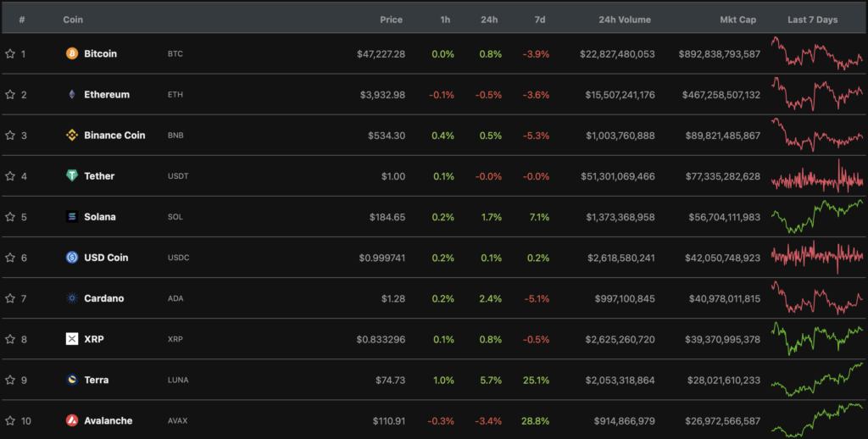The image size is (868, 439).
Task: Click the Bitcoin logo icon
Action: tap(72, 53)
